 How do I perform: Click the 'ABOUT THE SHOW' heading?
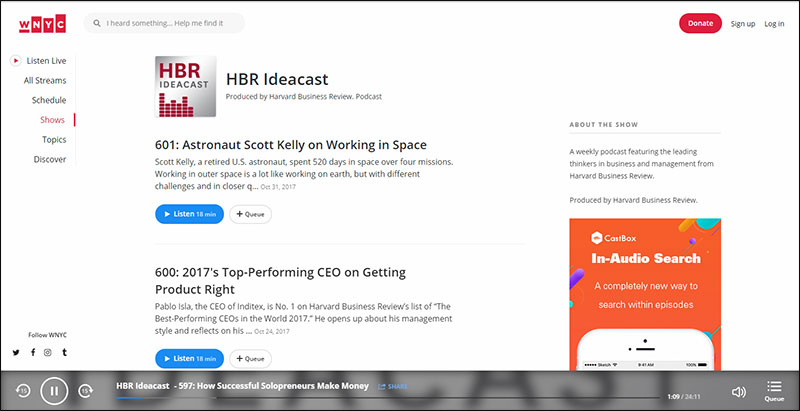[604, 124]
